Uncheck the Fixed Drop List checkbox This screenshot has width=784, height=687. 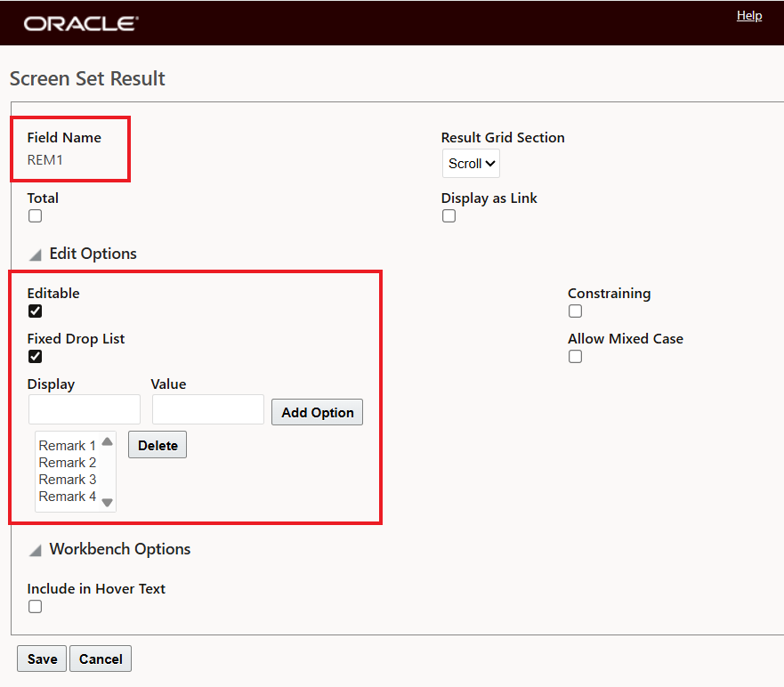pos(35,357)
